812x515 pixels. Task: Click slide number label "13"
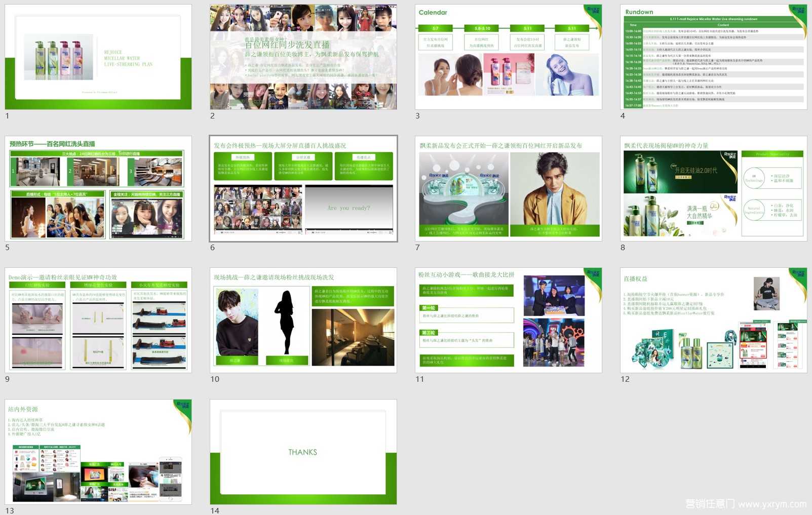(10, 510)
